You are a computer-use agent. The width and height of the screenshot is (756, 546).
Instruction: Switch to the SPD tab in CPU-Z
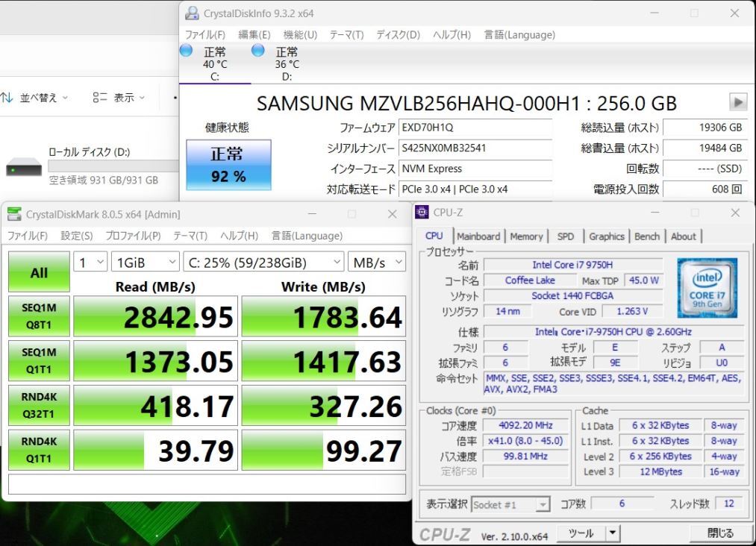pyautogui.click(x=566, y=236)
